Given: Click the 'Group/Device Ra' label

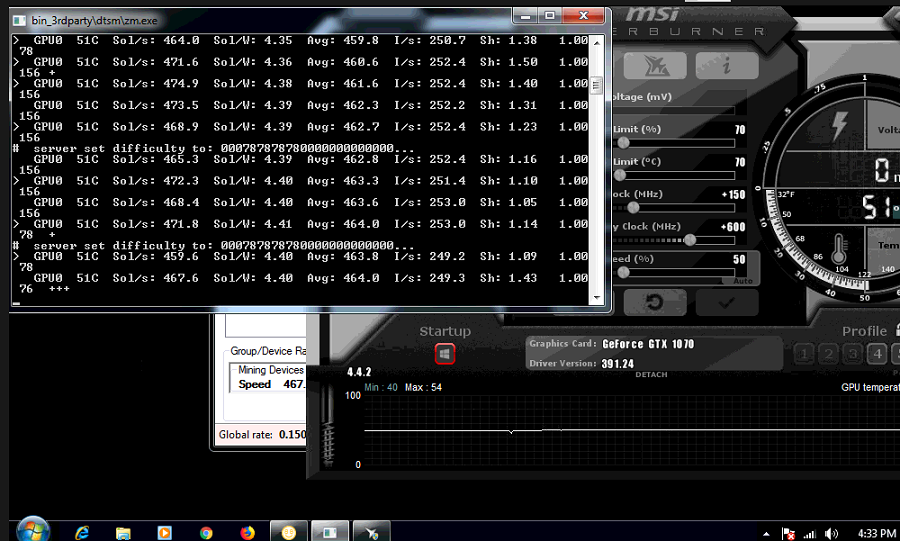Looking at the screenshot, I should pyautogui.click(x=268, y=351).
